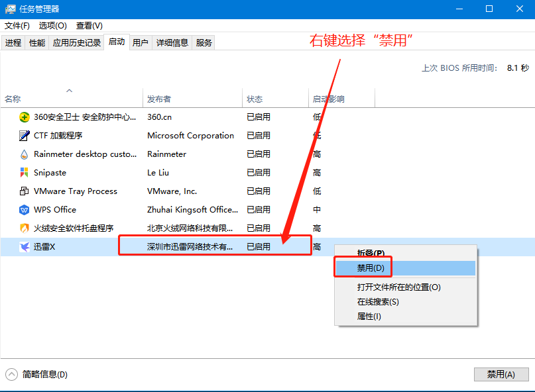Select the 360安全卫士 安全防护中心 entry name
The width and height of the screenshot is (535, 392).
point(85,117)
